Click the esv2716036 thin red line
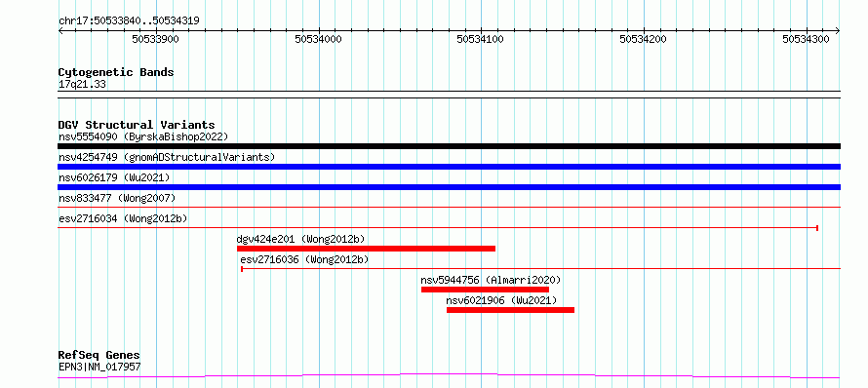This screenshot has width=868, height=388. 541,269
